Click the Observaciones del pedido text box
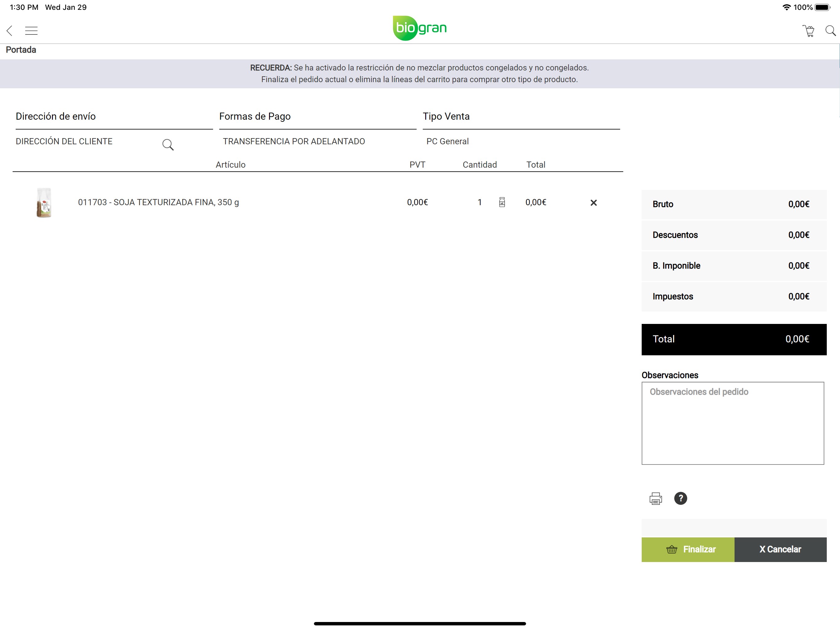Viewport: 840px width, 630px height. [732, 423]
